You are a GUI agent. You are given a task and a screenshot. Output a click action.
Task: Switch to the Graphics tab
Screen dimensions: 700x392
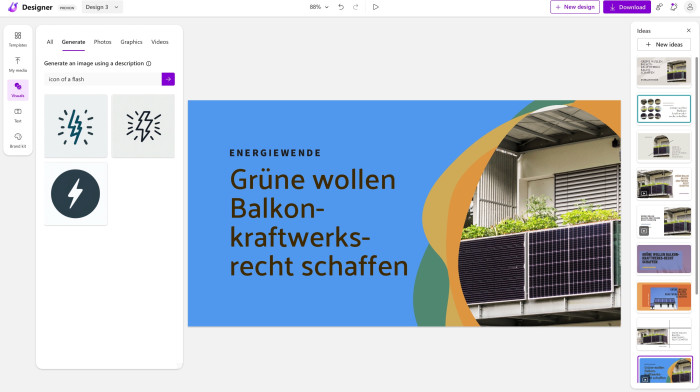click(131, 42)
